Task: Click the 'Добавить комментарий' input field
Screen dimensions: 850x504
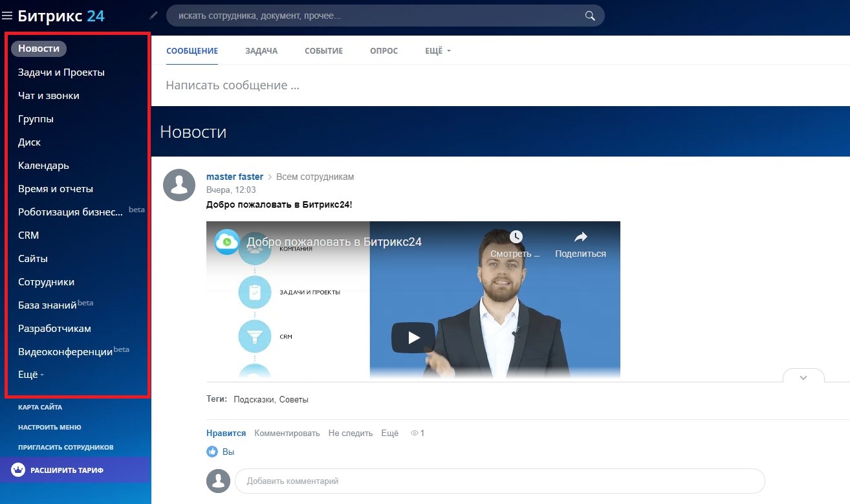Action: pyautogui.click(x=499, y=481)
